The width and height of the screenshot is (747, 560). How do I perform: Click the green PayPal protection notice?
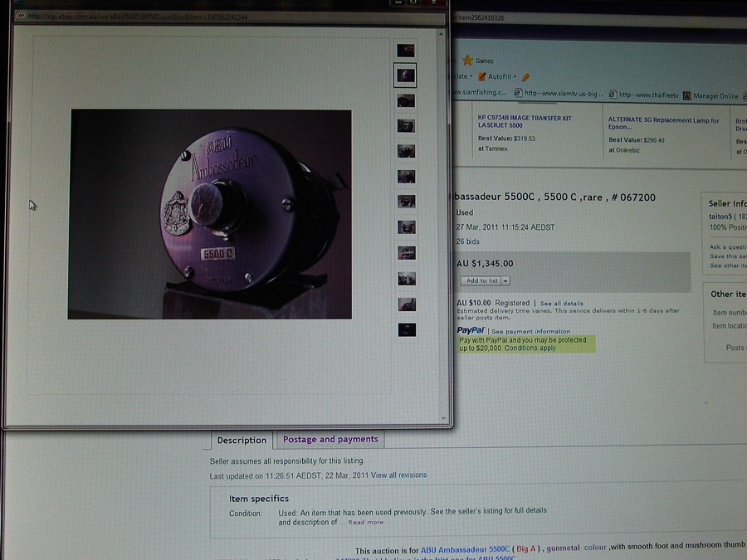tap(526, 343)
